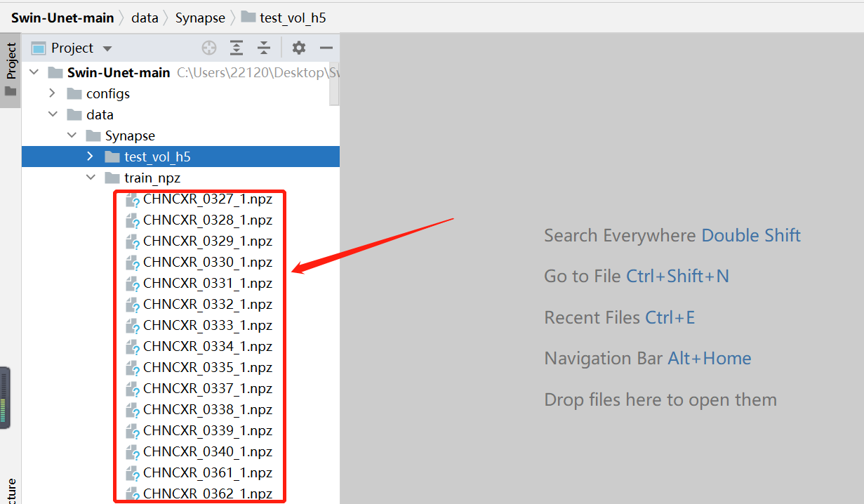
Task: Collapse the train_npz folder chevron
Action: point(90,178)
